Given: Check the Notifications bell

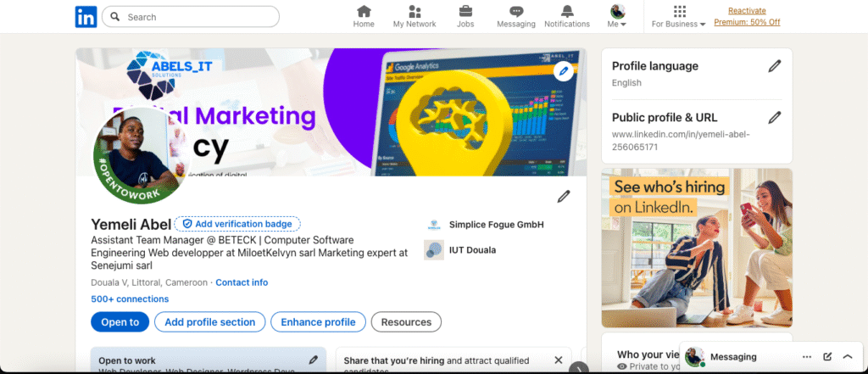Looking at the screenshot, I should tap(567, 16).
